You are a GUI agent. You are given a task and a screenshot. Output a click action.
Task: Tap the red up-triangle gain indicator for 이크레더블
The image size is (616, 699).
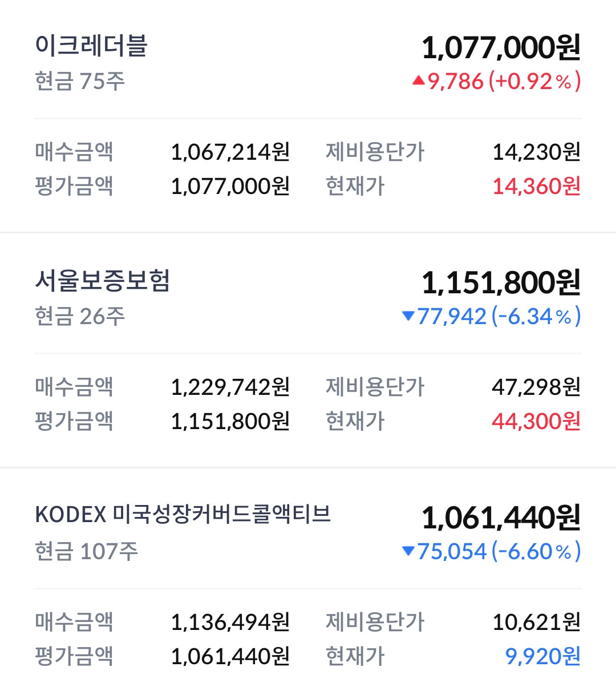[419, 80]
